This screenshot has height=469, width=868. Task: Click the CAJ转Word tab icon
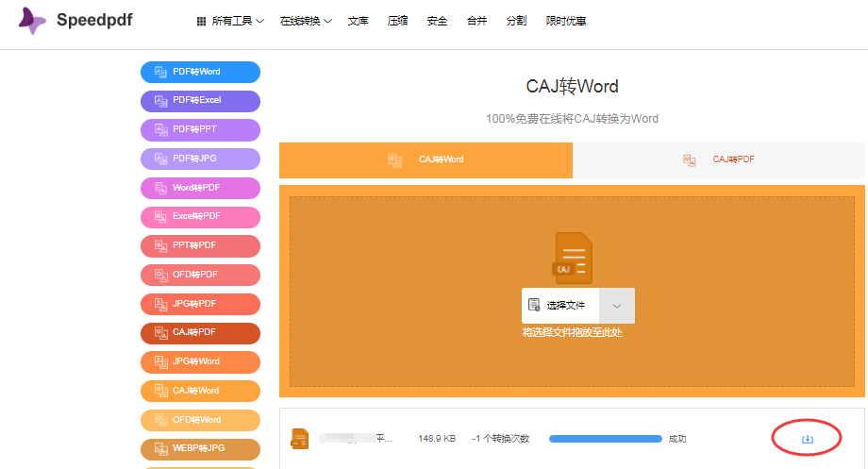[394, 160]
